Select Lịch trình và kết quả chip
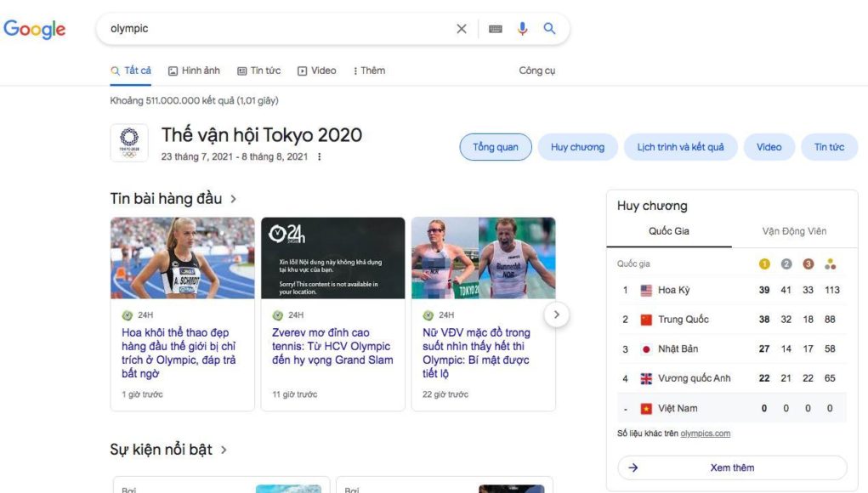868x493 pixels. 680,147
